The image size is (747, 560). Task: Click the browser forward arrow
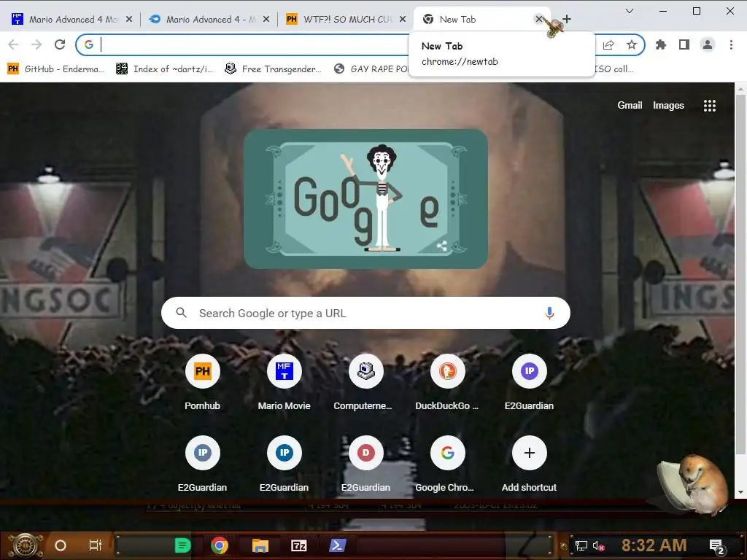[36, 44]
